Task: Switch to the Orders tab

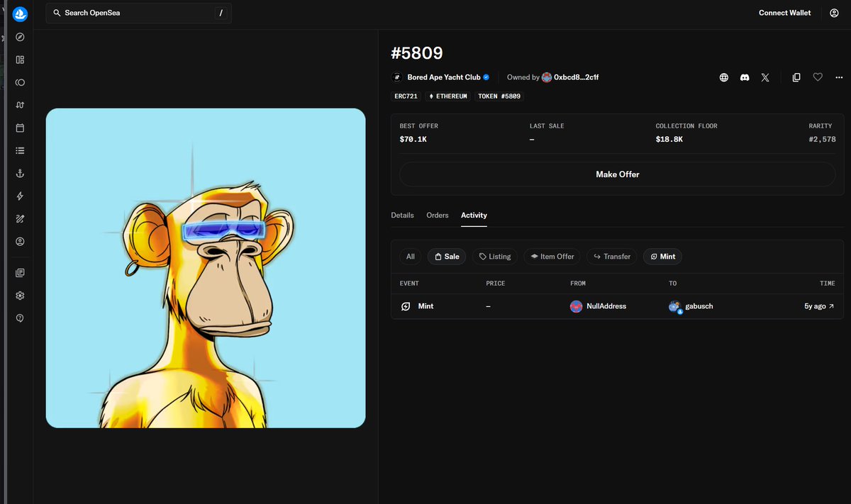Action: tap(438, 215)
